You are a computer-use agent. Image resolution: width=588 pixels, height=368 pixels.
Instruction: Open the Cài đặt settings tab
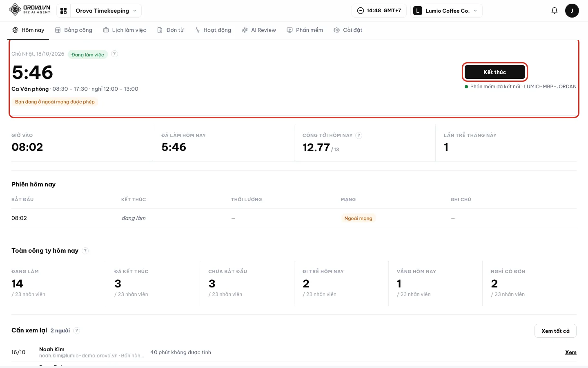coord(348,30)
